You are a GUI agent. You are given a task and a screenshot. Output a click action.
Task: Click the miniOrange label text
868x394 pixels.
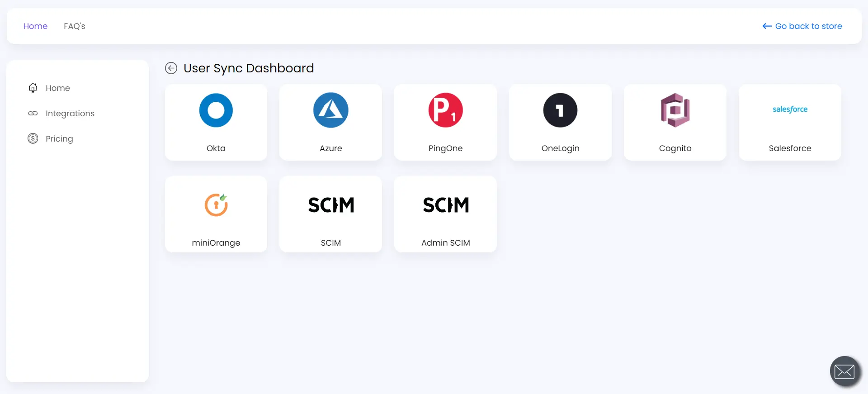click(x=216, y=243)
